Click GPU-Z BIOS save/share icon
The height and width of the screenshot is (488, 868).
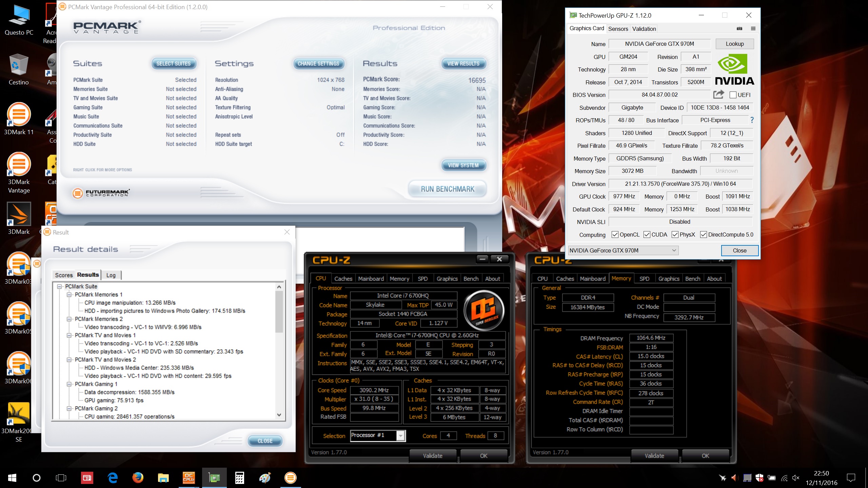[x=718, y=94]
